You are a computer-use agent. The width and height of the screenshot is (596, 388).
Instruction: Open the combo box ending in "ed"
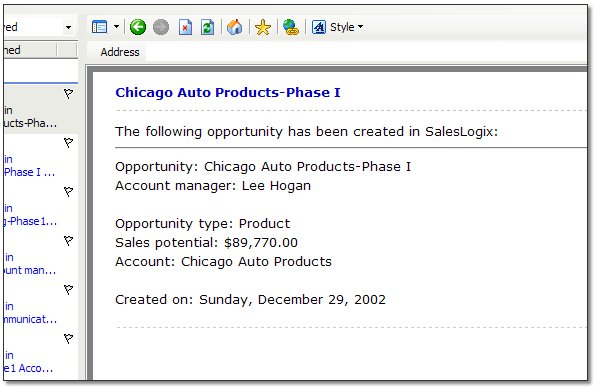pos(38,27)
